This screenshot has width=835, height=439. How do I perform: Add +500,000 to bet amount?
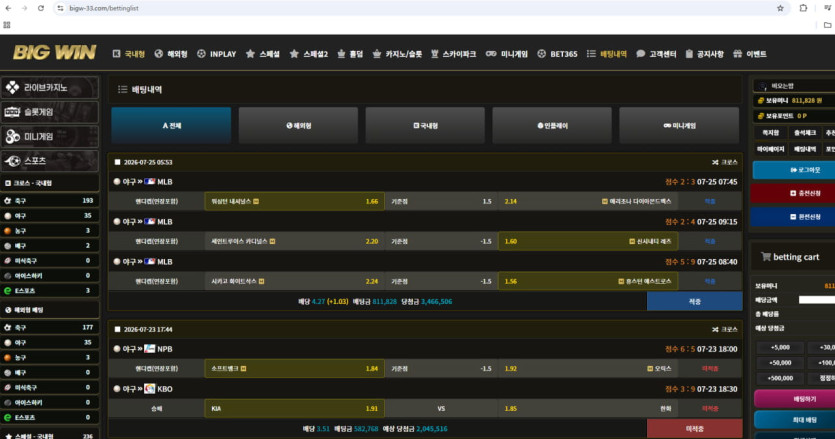click(780, 378)
